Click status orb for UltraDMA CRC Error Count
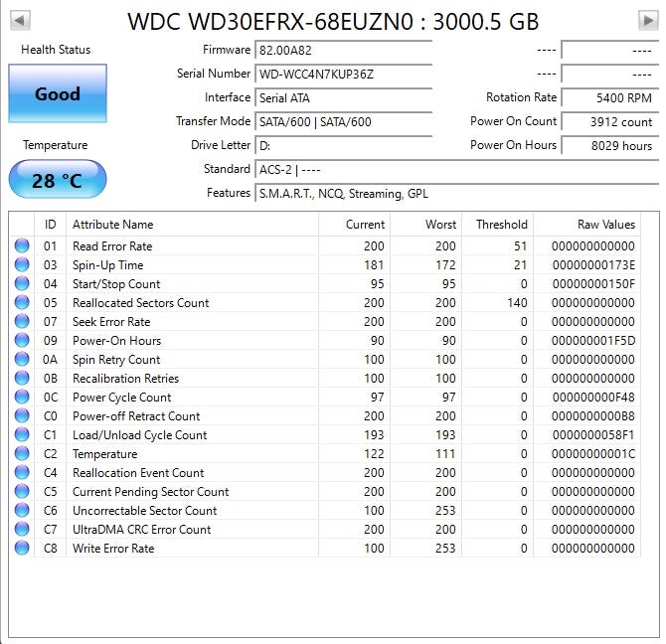The width and height of the screenshot is (666, 644). (22, 529)
